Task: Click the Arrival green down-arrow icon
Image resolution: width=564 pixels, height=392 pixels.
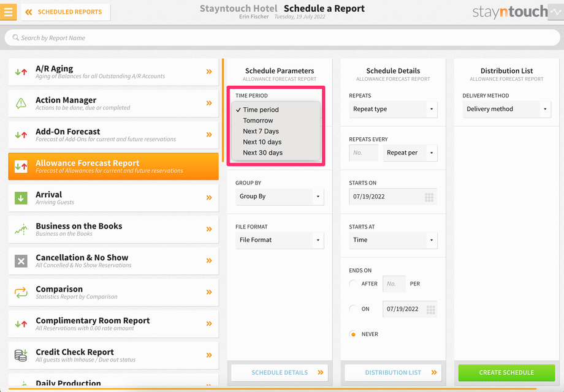Action: click(21, 198)
